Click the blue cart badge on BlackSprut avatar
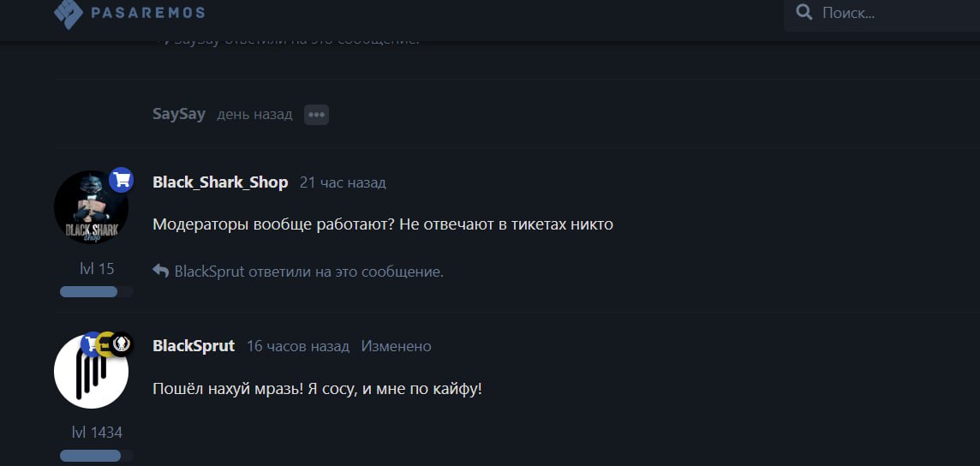This screenshot has width=980, height=466. tap(92, 344)
